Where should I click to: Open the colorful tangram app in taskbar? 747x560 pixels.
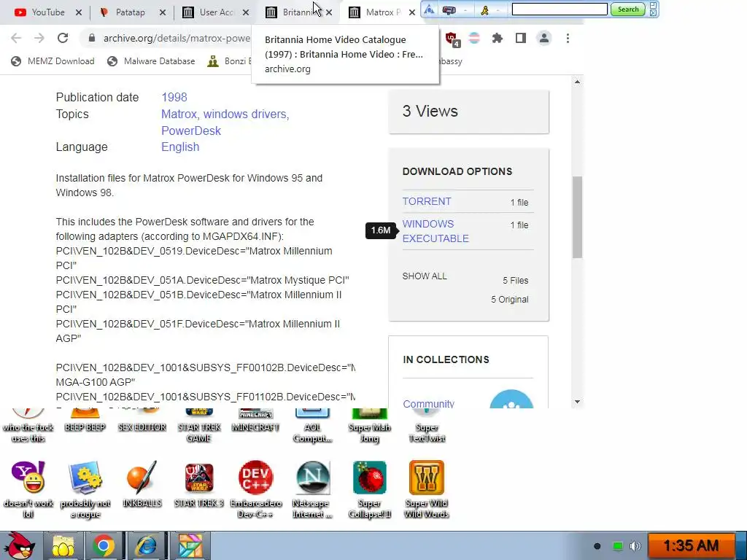click(x=190, y=545)
